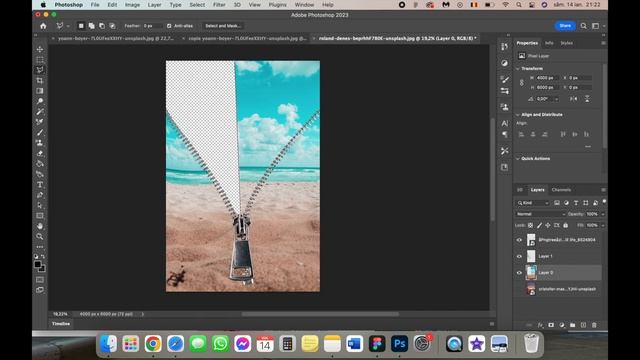
Task: Open the Edit Toolbar three-dots button
Action: 40,247
